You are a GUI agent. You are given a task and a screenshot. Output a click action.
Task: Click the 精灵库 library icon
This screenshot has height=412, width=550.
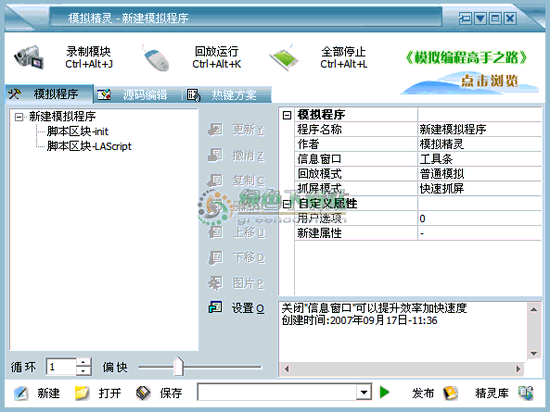tap(525, 393)
